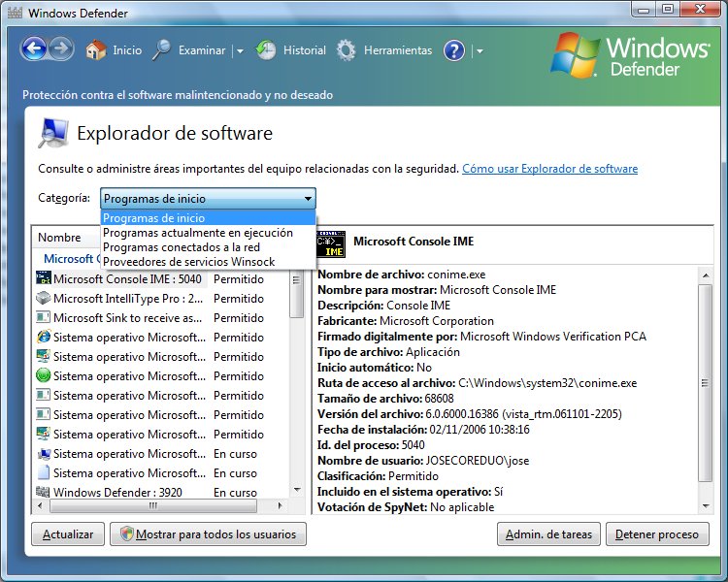Click the Fabricante: Microsoft Corporation line
728x582 pixels.
[406, 321]
